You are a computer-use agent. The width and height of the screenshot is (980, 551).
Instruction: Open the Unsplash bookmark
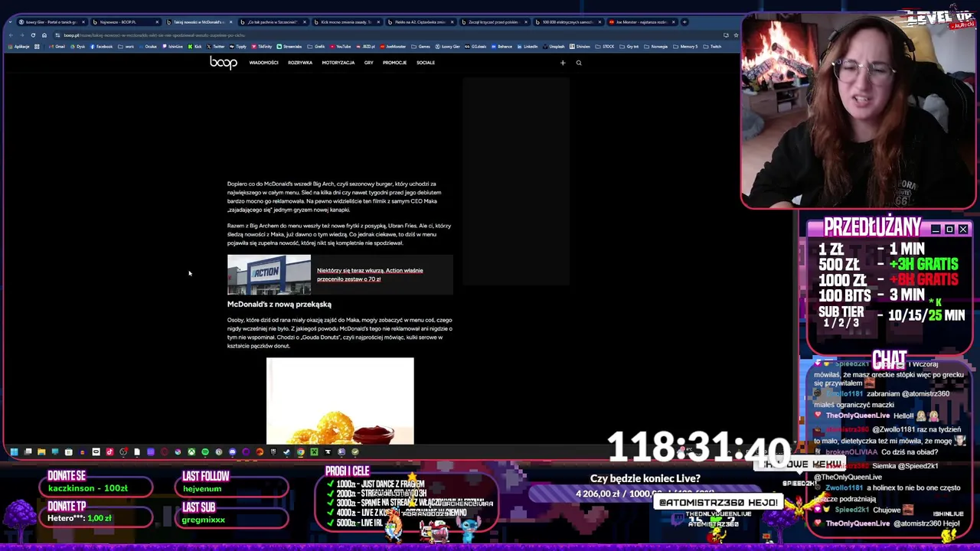pyautogui.click(x=554, y=47)
